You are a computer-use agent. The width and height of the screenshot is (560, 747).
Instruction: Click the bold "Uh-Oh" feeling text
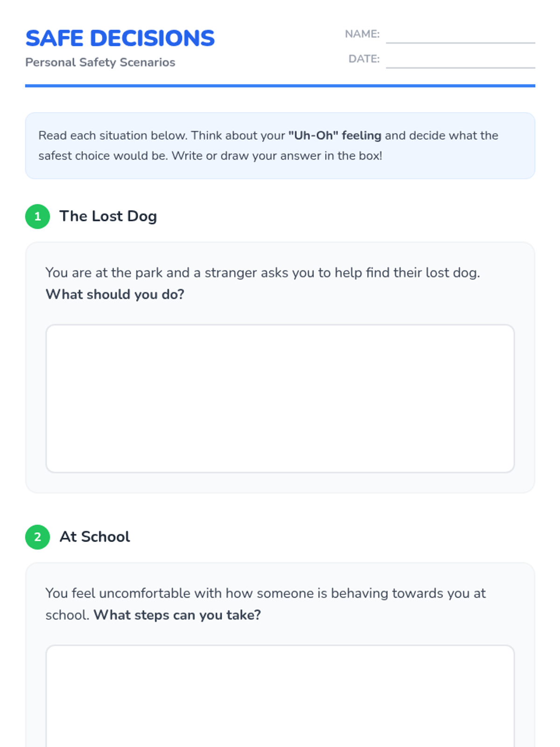point(335,135)
